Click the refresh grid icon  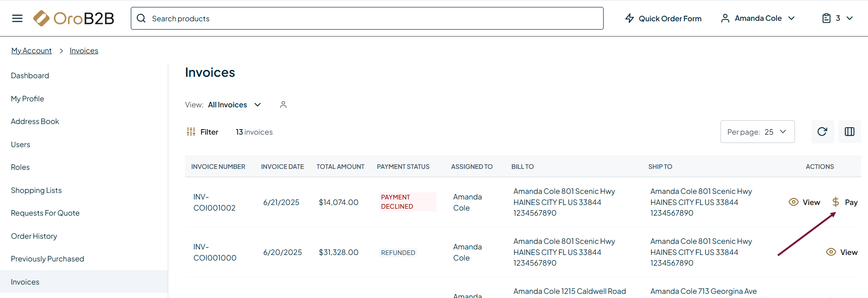click(822, 132)
